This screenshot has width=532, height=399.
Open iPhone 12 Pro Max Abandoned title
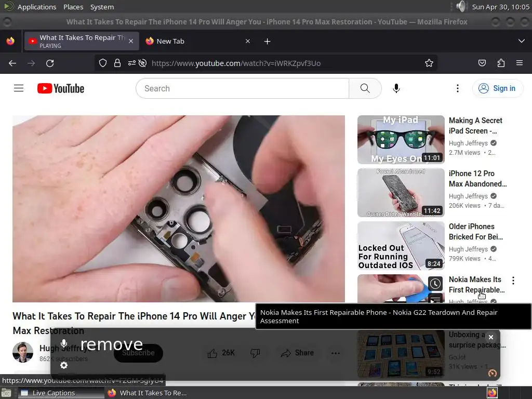pyautogui.click(x=478, y=179)
